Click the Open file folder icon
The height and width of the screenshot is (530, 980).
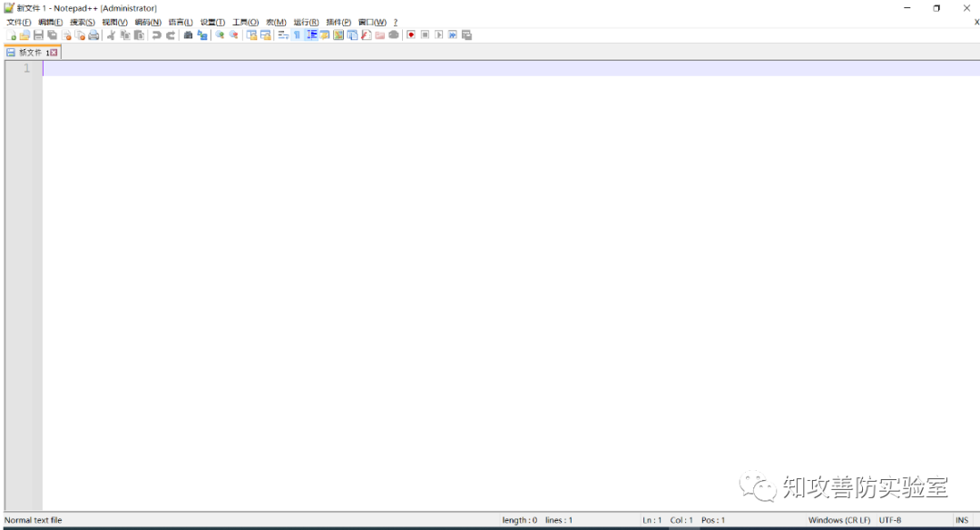tap(24, 35)
